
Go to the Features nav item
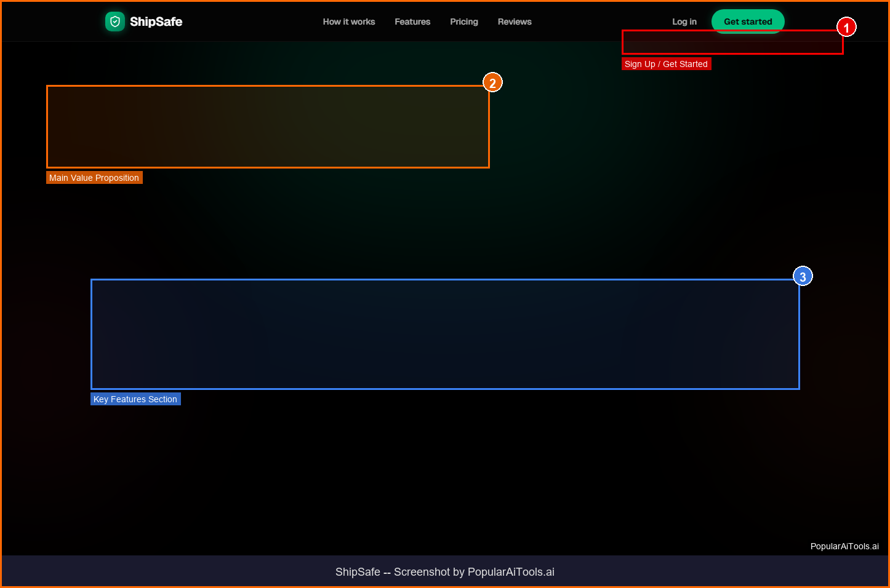click(x=412, y=22)
